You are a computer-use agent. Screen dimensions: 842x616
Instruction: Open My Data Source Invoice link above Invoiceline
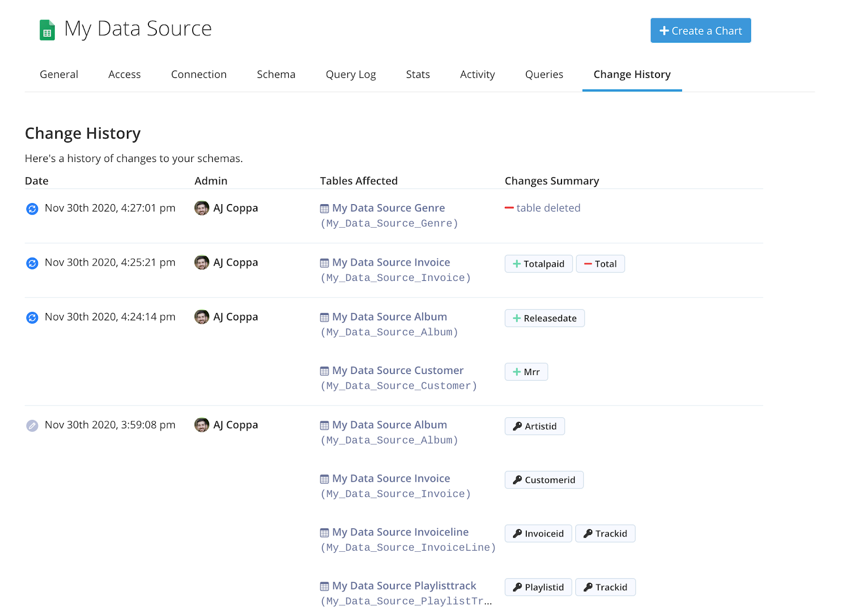click(391, 478)
